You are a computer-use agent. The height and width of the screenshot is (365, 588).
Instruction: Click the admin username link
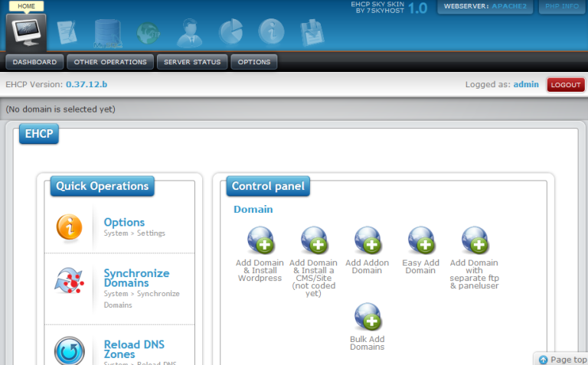coord(526,84)
